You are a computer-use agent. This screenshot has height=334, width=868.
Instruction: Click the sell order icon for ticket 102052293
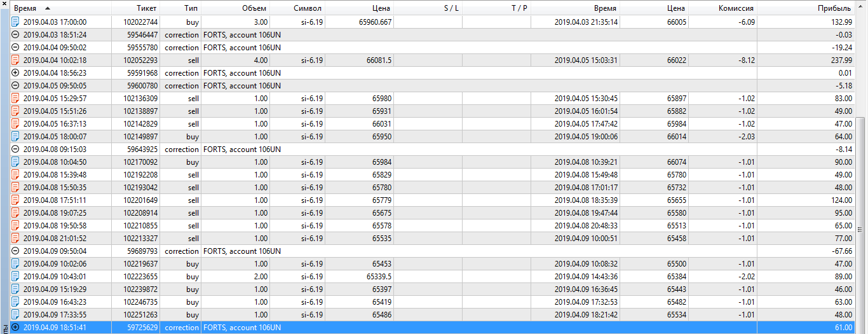pos(16,60)
